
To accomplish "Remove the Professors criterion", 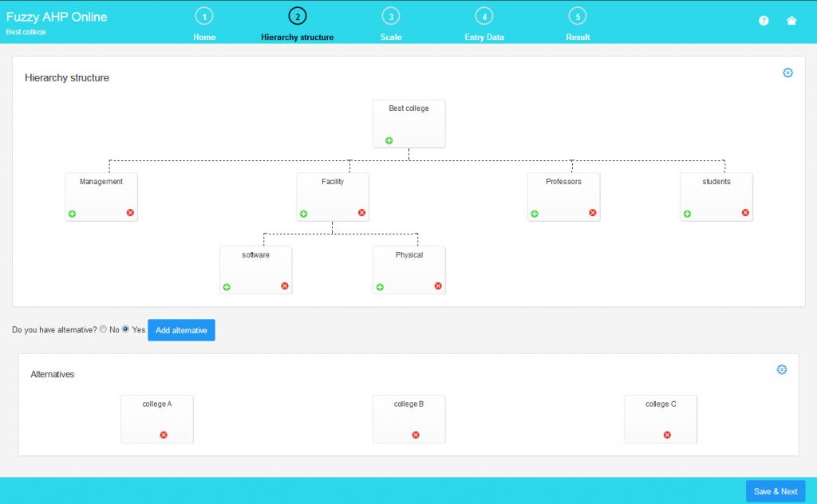I will pyautogui.click(x=592, y=213).
